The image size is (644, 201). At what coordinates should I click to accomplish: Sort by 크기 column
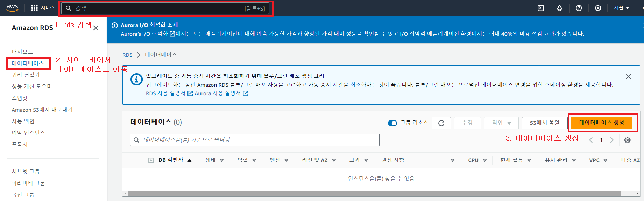click(x=359, y=160)
